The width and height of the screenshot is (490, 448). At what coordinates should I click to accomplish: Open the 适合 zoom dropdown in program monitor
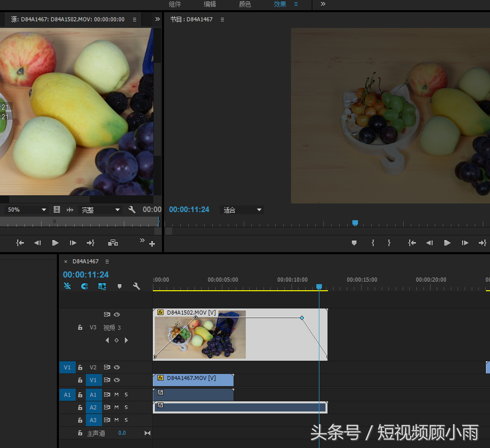(242, 210)
